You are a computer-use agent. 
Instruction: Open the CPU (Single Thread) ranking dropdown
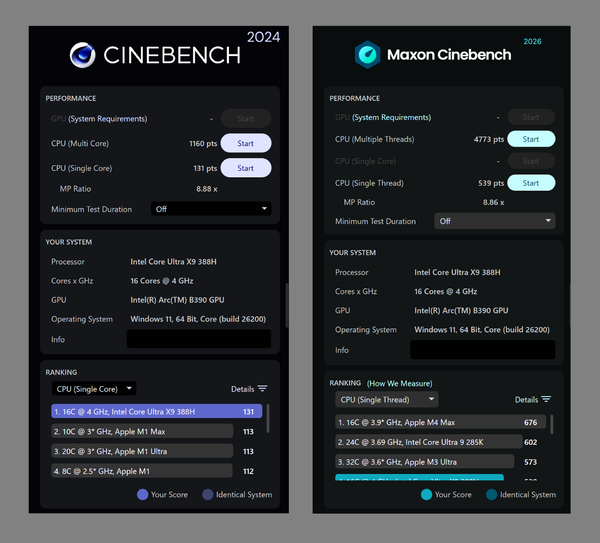pyautogui.click(x=386, y=400)
